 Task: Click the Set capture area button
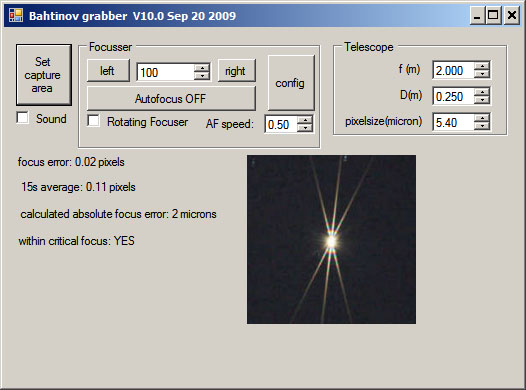point(44,75)
